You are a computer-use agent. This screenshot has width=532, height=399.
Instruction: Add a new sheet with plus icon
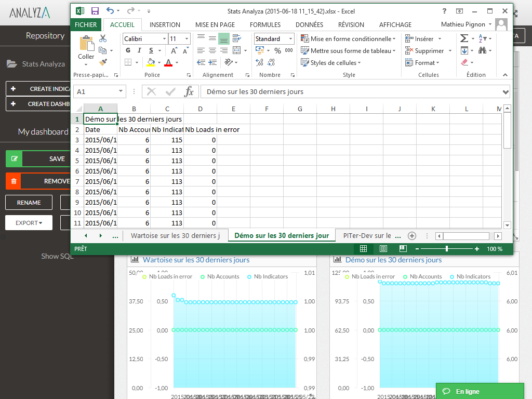coord(412,235)
